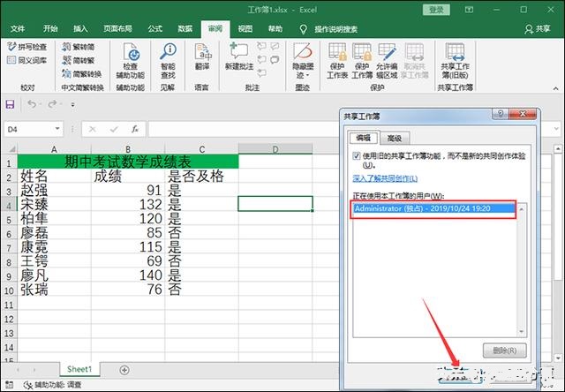Select the score cell with 140
This screenshot has height=392, width=565.
coord(128,275)
